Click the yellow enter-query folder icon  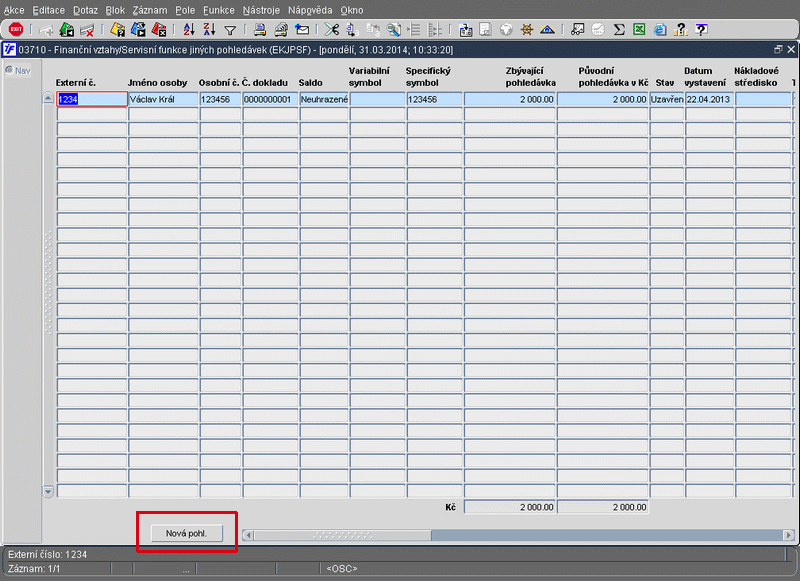tap(117, 30)
